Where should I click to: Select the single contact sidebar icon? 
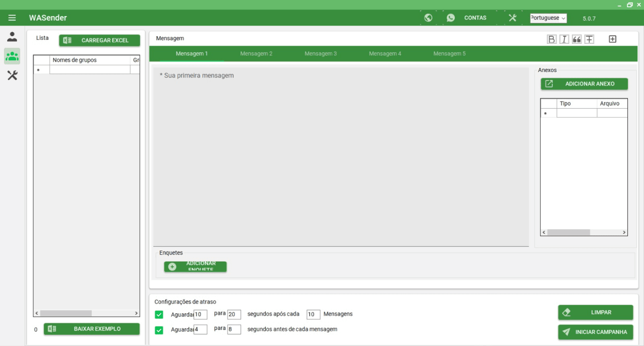(x=12, y=37)
